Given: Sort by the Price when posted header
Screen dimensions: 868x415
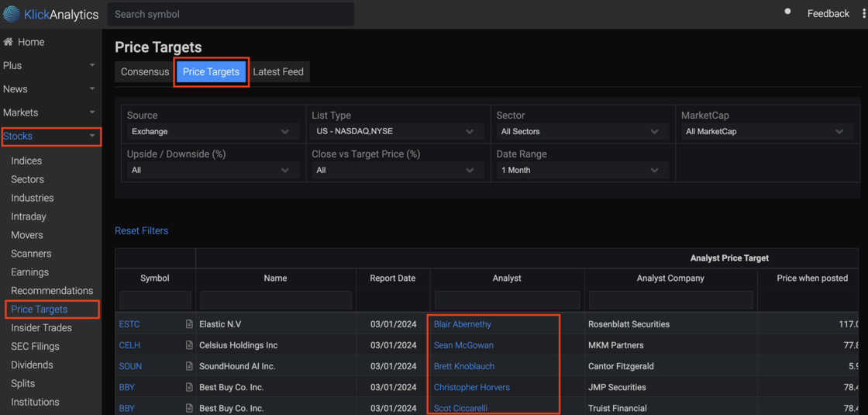Looking at the screenshot, I should pyautogui.click(x=813, y=278).
